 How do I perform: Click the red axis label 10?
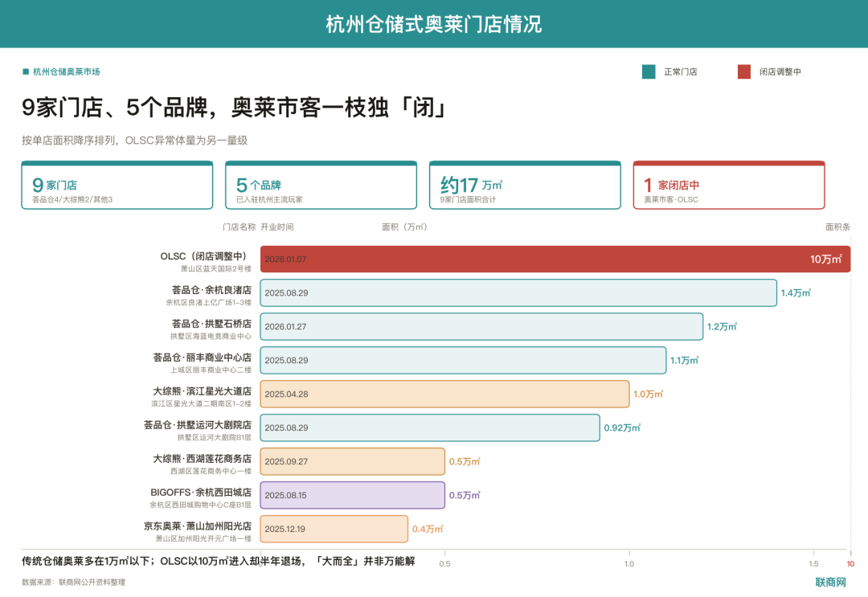tap(850, 564)
